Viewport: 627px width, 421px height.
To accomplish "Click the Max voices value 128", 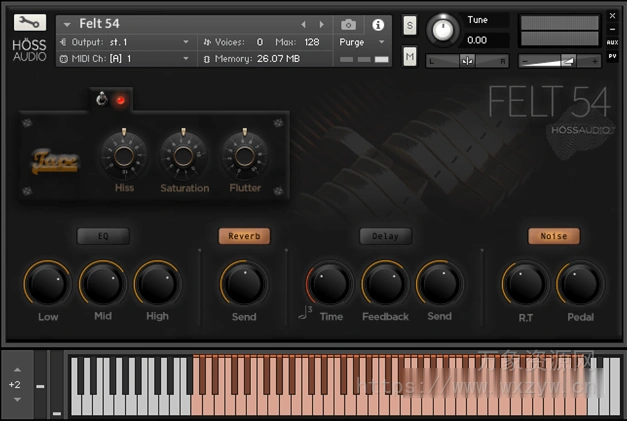I will coord(312,42).
